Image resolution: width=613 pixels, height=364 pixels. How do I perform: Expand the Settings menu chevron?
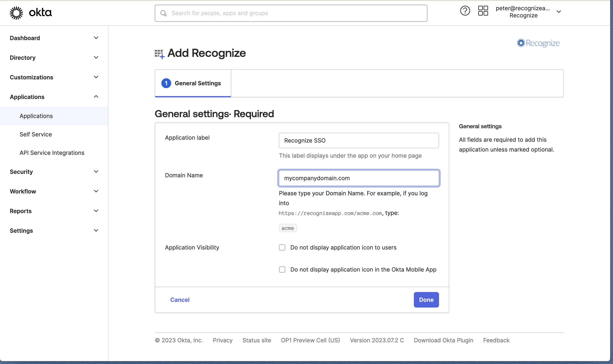[x=96, y=230]
